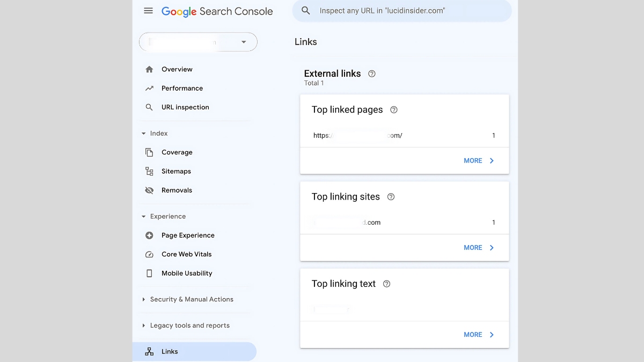Image resolution: width=644 pixels, height=362 pixels.
Task: Click the Total 1 count text
Action: click(x=314, y=83)
